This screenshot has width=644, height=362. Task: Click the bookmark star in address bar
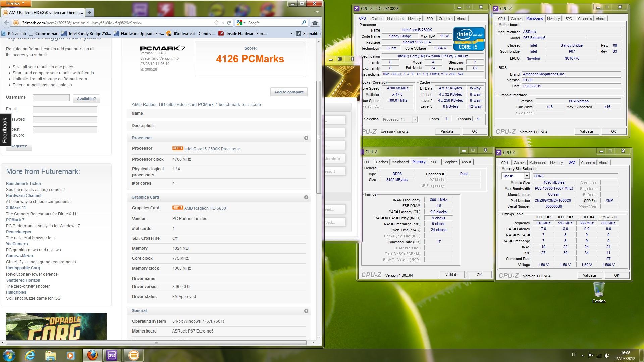pos(217,23)
